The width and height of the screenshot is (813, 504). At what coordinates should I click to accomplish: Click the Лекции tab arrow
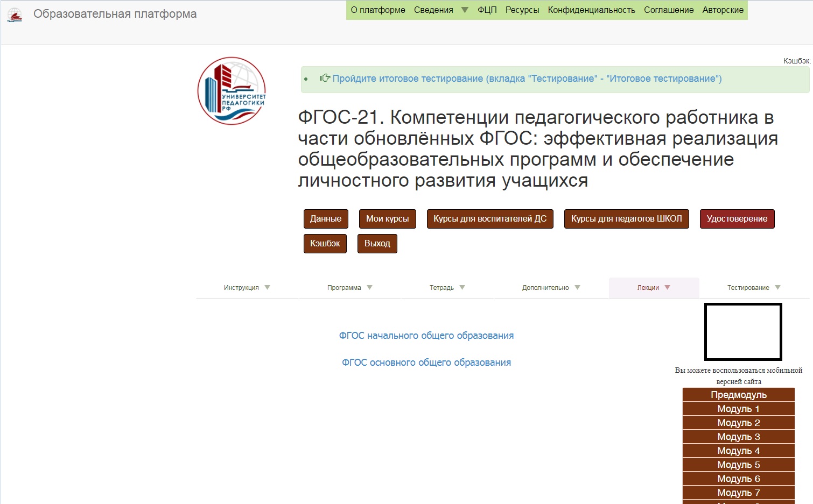pyautogui.click(x=667, y=288)
